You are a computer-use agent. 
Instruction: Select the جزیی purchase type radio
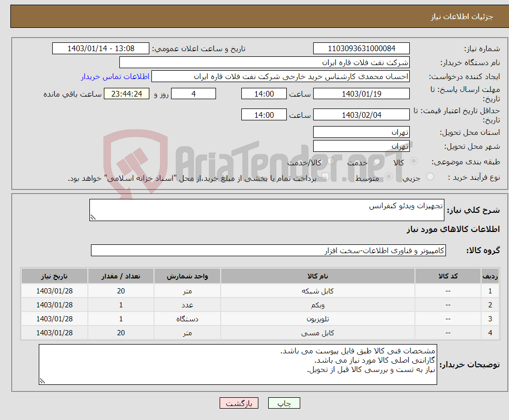click(430, 177)
